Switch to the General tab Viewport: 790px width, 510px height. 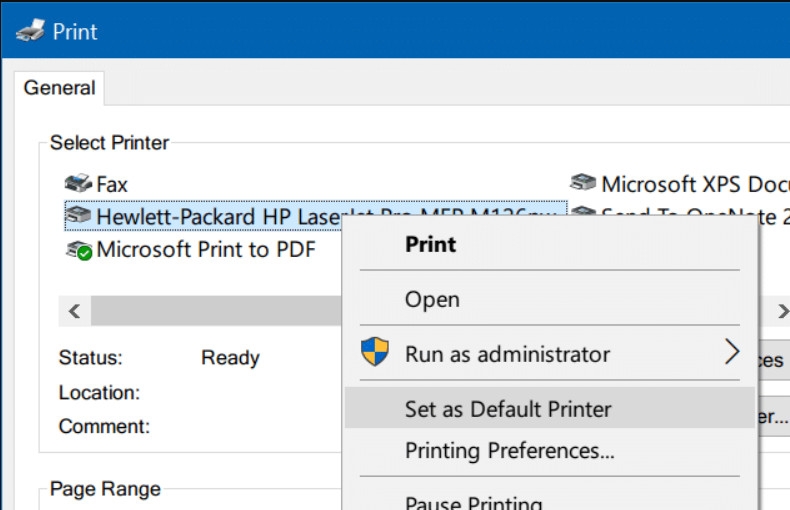pos(59,88)
